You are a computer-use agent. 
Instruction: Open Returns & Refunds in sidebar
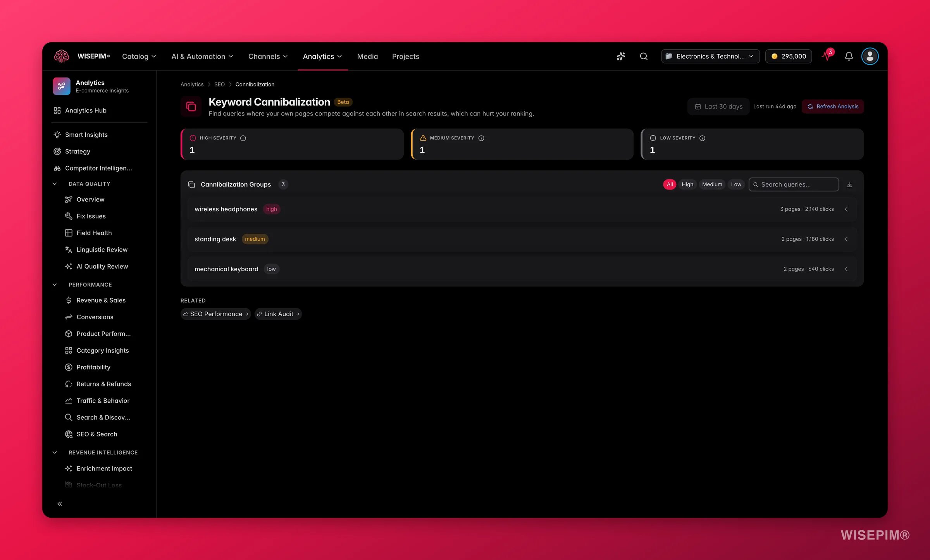(x=105, y=384)
